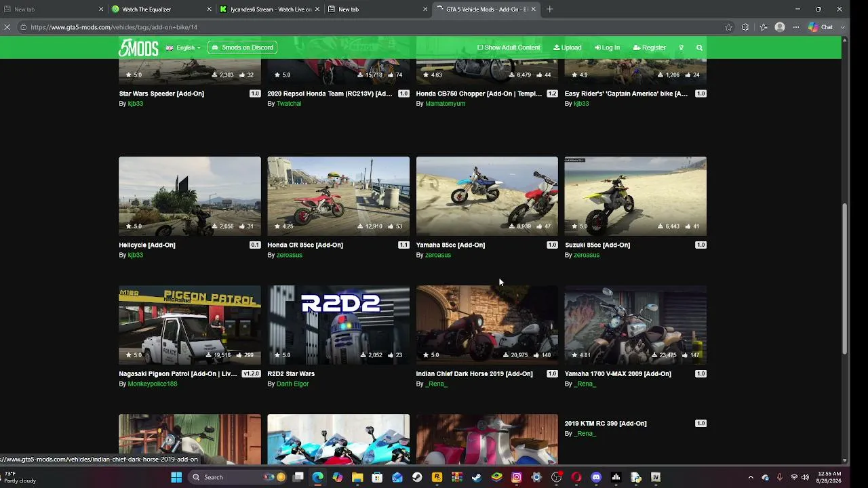Click the Log In link

tap(607, 47)
